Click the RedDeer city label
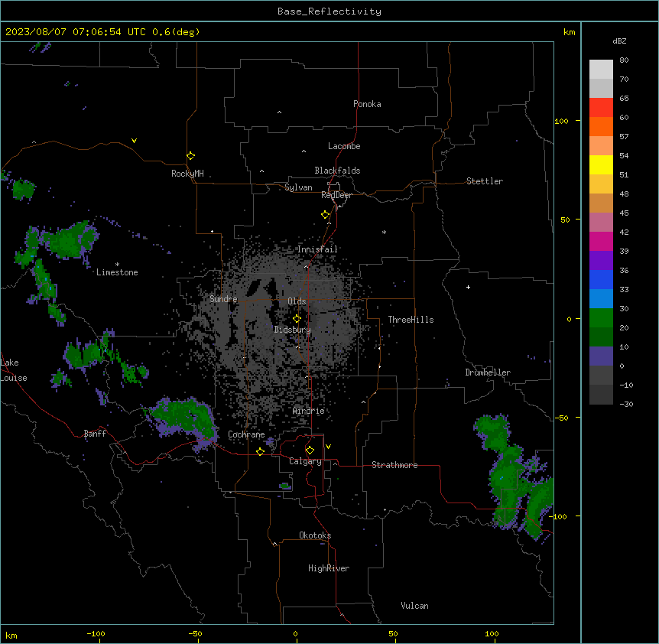This screenshot has height=644, width=659. pyautogui.click(x=336, y=195)
